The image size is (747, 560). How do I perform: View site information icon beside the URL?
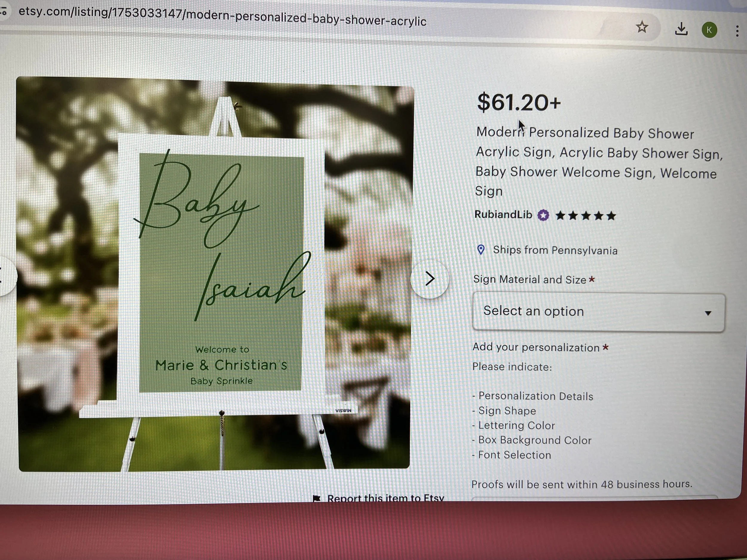coord(3,11)
